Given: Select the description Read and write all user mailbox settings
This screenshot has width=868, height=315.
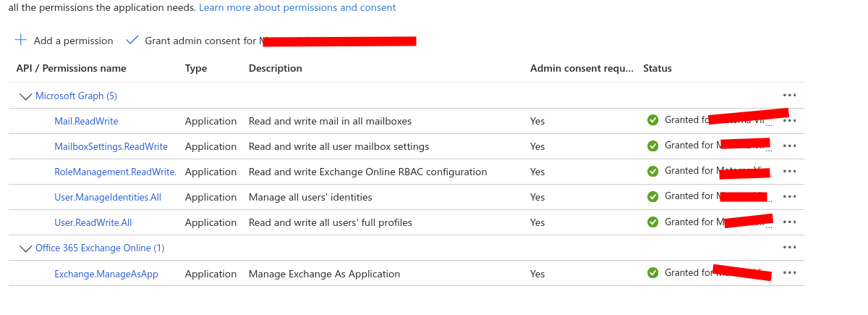Looking at the screenshot, I should coord(339,146).
